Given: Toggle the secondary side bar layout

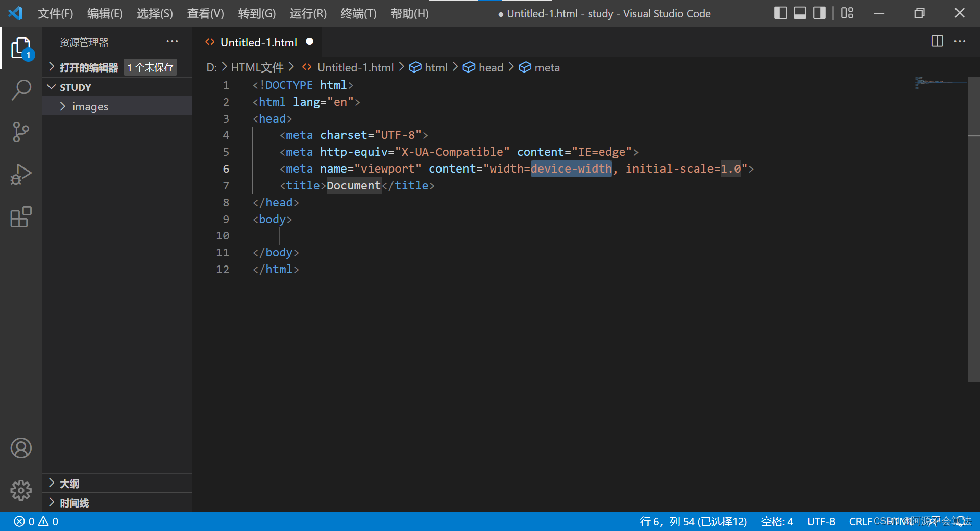Looking at the screenshot, I should click(x=819, y=13).
